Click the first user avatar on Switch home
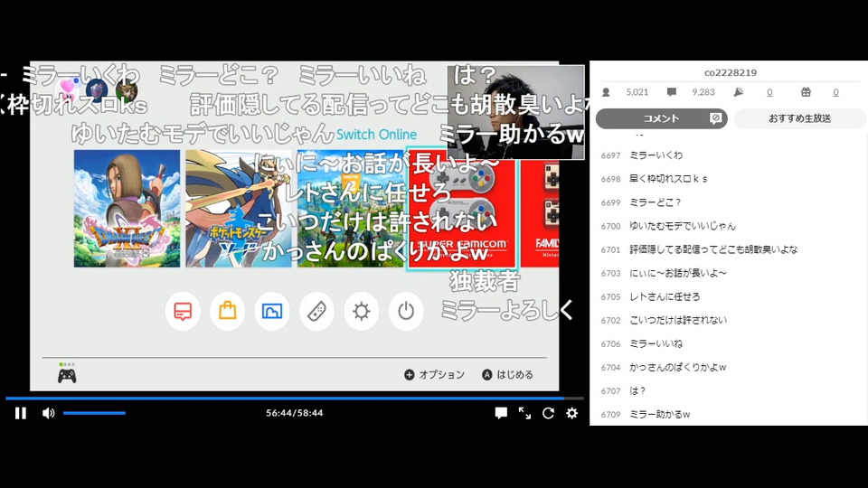This screenshot has width=868, height=488. click(x=68, y=89)
